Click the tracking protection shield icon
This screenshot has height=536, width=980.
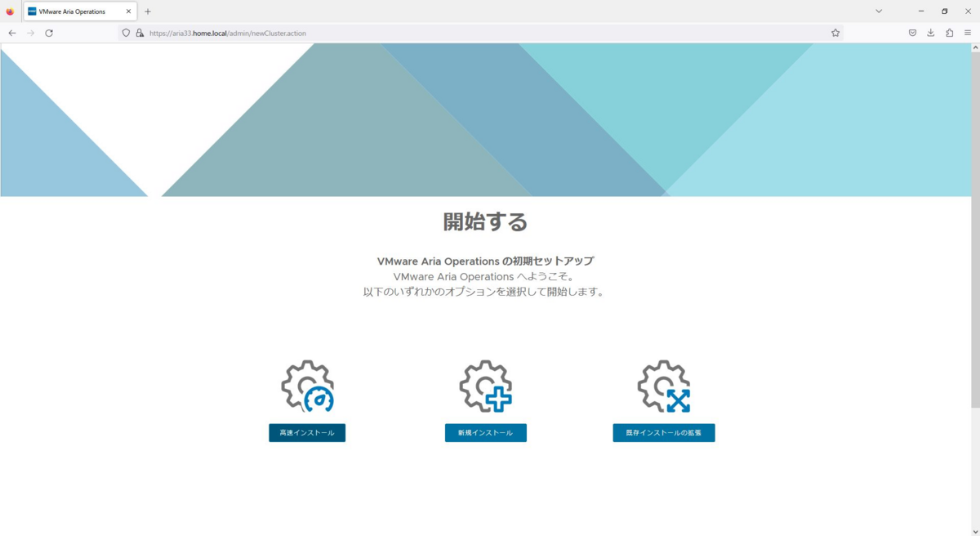click(126, 33)
